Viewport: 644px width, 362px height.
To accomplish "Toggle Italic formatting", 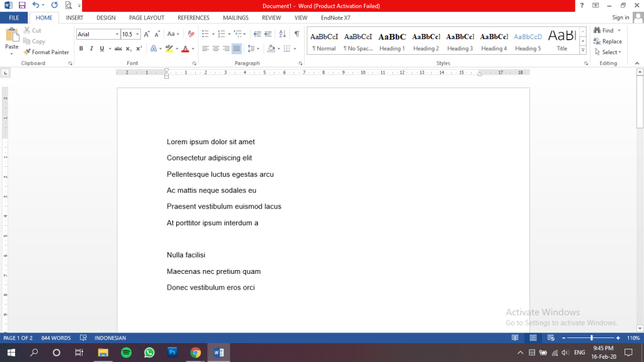I will [91, 48].
